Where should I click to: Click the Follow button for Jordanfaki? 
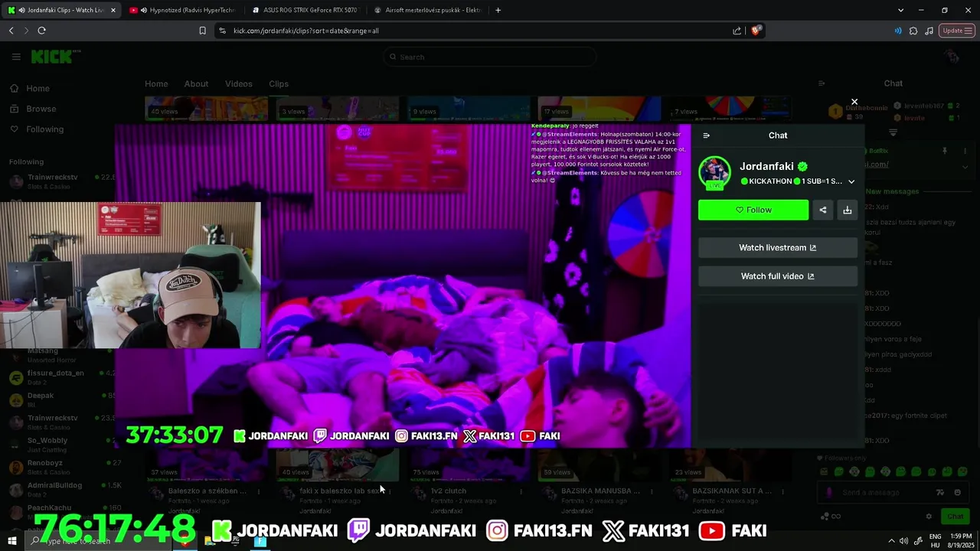click(x=753, y=210)
